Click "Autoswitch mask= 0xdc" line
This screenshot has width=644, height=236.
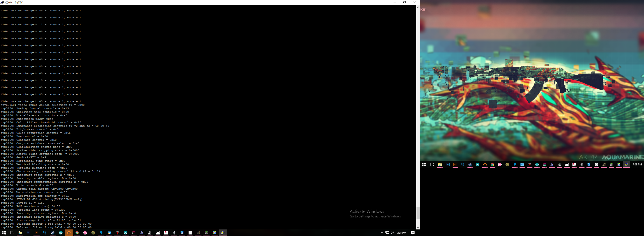(x=27, y=119)
